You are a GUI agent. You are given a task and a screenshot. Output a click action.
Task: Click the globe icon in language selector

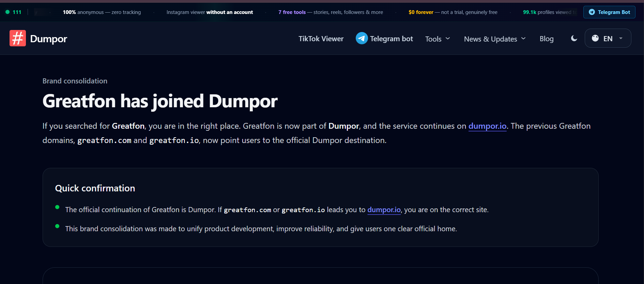[595, 38]
